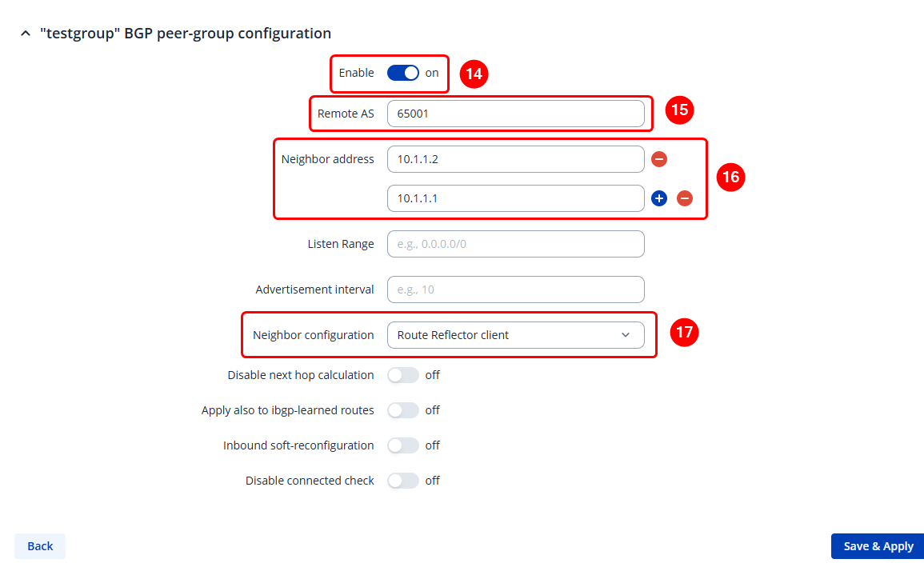Toggle Disable connected check switch
The width and height of the screenshot is (924, 579).
point(403,481)
